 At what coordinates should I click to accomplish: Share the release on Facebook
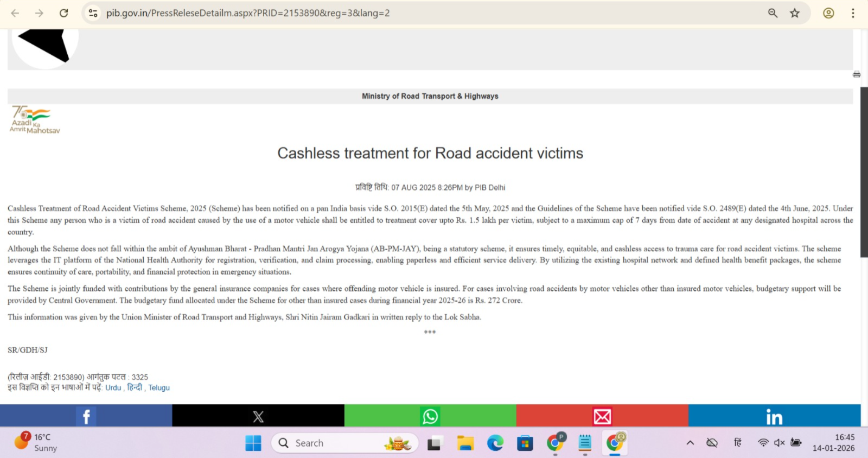pyautogui.click(x=86, y=416)
